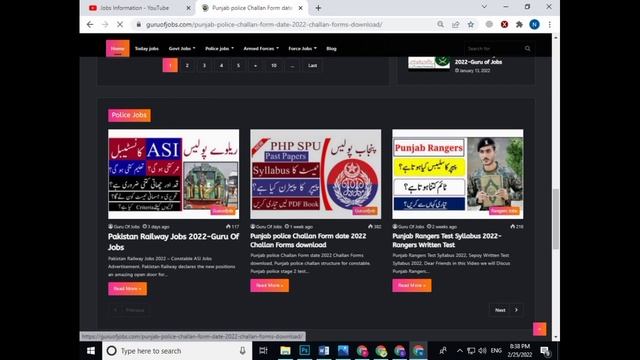Click Read More under Punjab police Challan
The height and width of the screenshot is (360, 640).
click(x=269, y=285)
